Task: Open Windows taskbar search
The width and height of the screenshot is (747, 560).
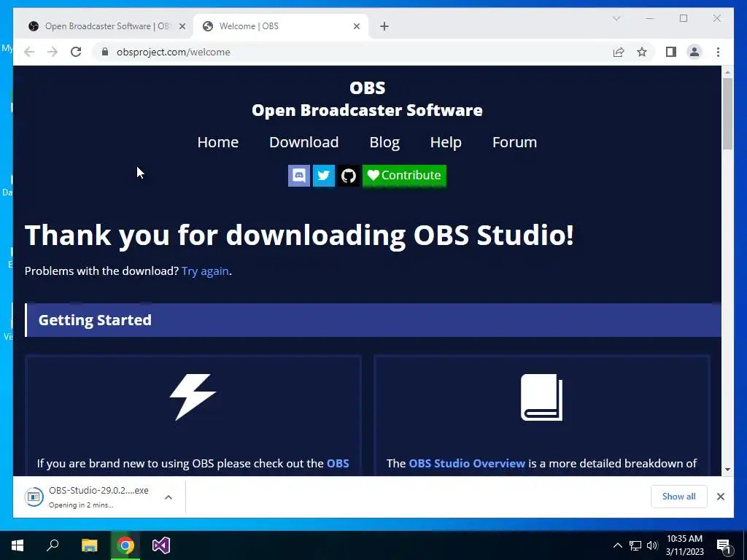Action: point(53,545)
